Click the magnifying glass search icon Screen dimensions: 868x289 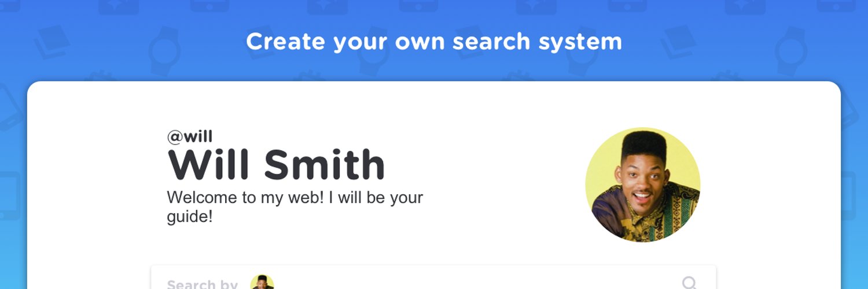click(x=689, y=283)
